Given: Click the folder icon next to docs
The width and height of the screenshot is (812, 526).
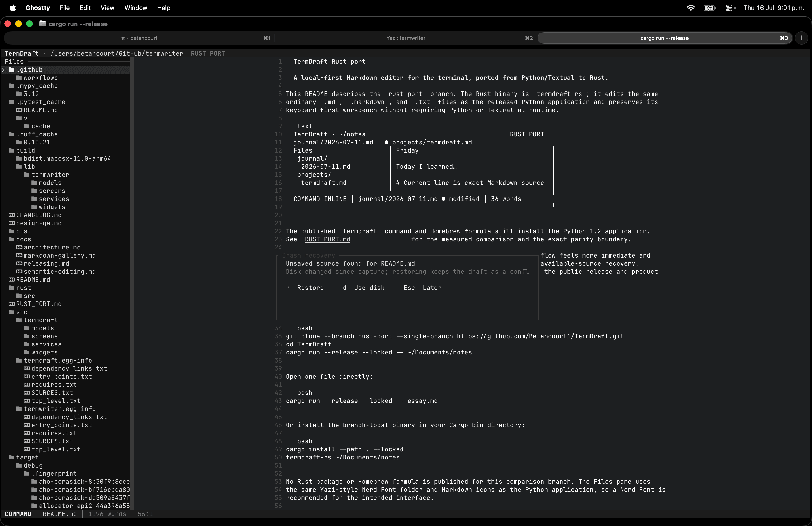Looking at the screenshot, I should click(x=11, y=239).
